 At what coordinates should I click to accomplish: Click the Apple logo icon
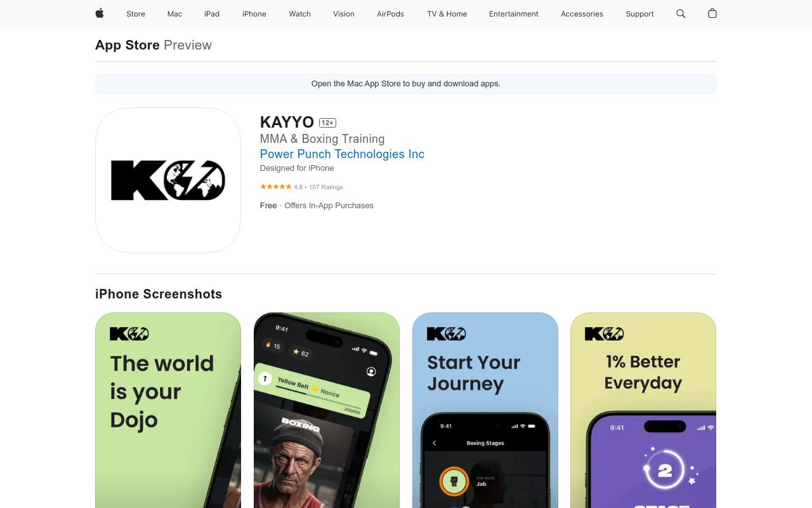(100, 13)
